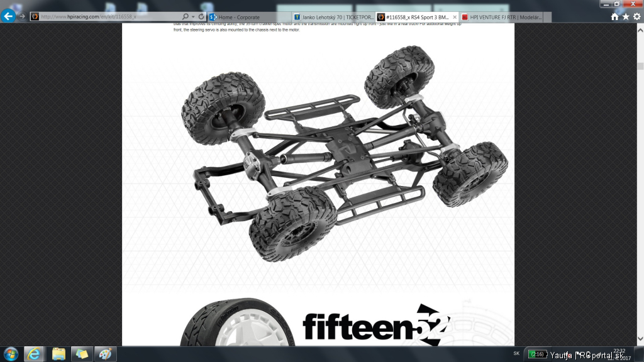Refresh the page with the reload icon
The image size is (644, 362).
tap(201, 17)
